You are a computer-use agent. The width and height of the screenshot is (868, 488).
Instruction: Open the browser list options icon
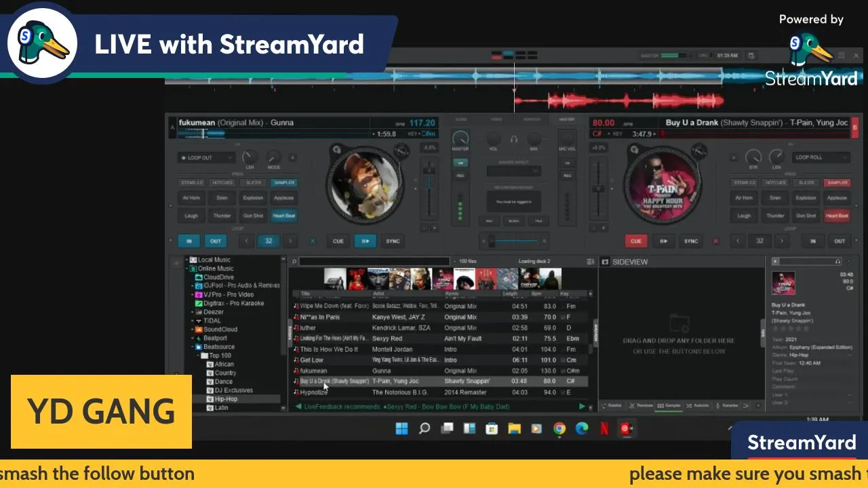[x=590, y=261]
